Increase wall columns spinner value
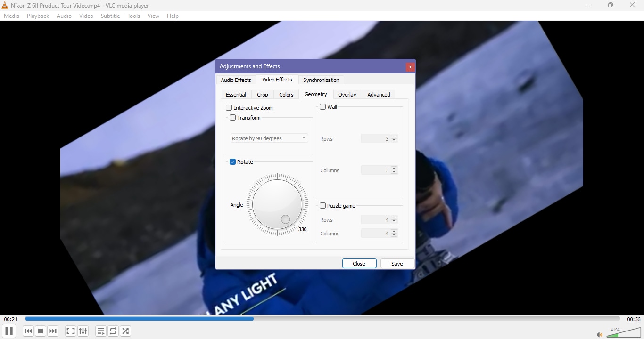This screenshot has width=644, height=339. 395,168
